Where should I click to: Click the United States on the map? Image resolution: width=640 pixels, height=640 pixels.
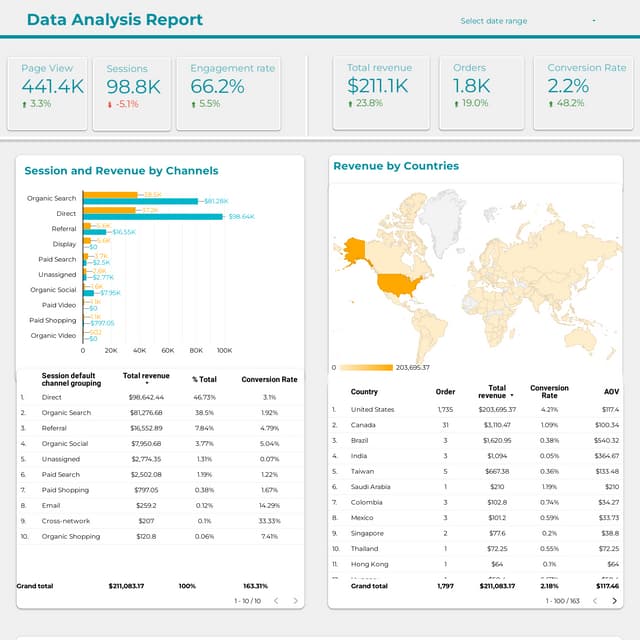pyautogui.click(x=397, y=284)
